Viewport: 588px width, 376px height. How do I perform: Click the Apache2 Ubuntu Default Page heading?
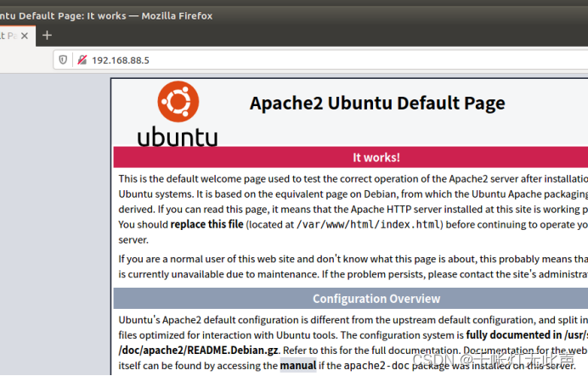click(377, 104)
